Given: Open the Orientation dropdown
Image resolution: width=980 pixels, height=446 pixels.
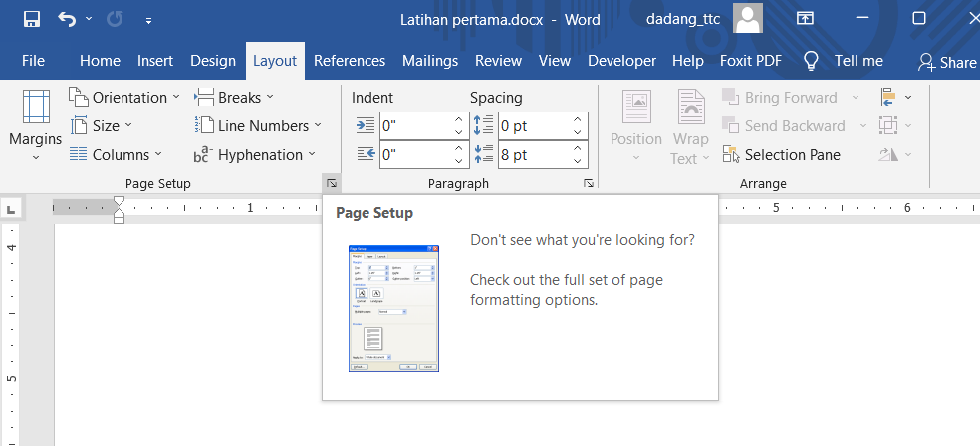Looking at the screenshot, I should click(x=124, y=98).
